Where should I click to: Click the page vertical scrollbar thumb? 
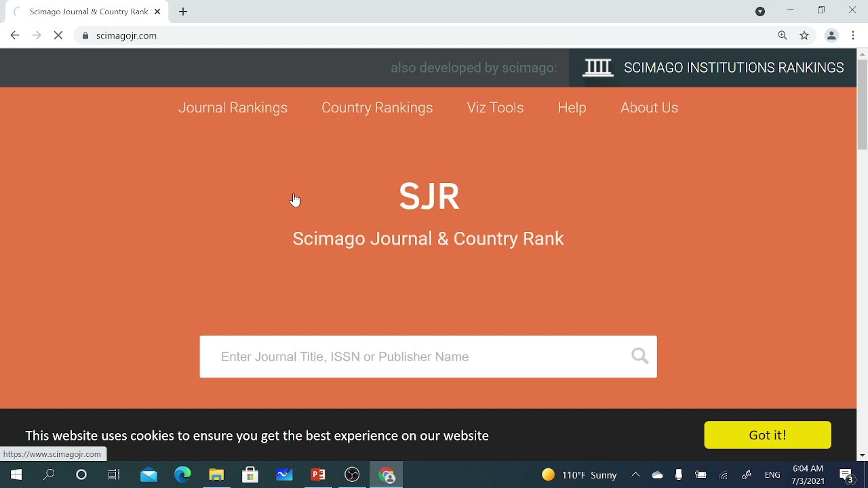863,104
